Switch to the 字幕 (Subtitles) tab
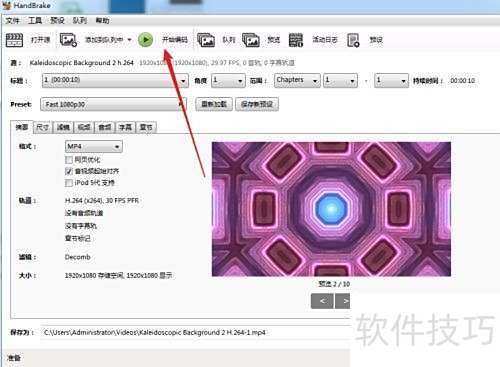This screenshot has height=367, width=500. 125,127
